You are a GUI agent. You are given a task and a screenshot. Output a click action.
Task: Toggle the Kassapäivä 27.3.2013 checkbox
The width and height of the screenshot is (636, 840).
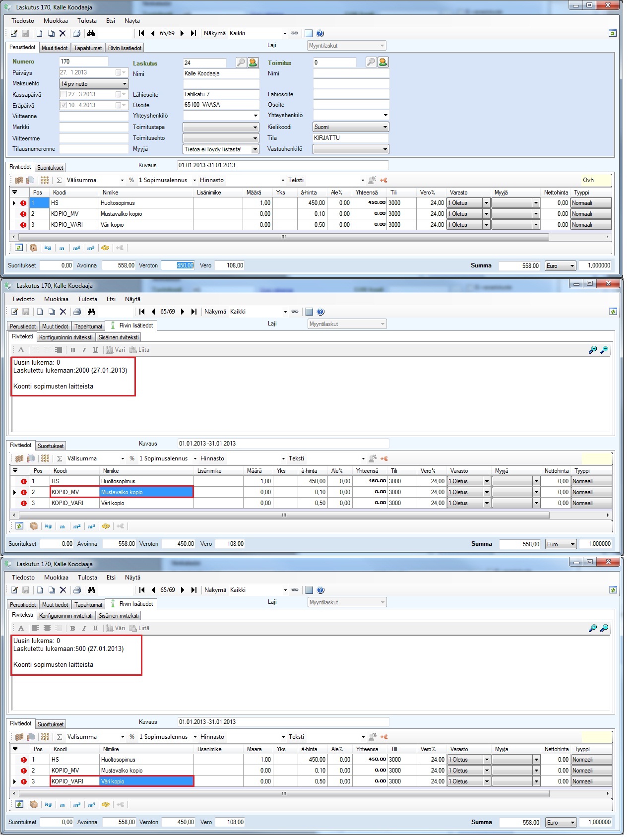(x=64, y=94)
